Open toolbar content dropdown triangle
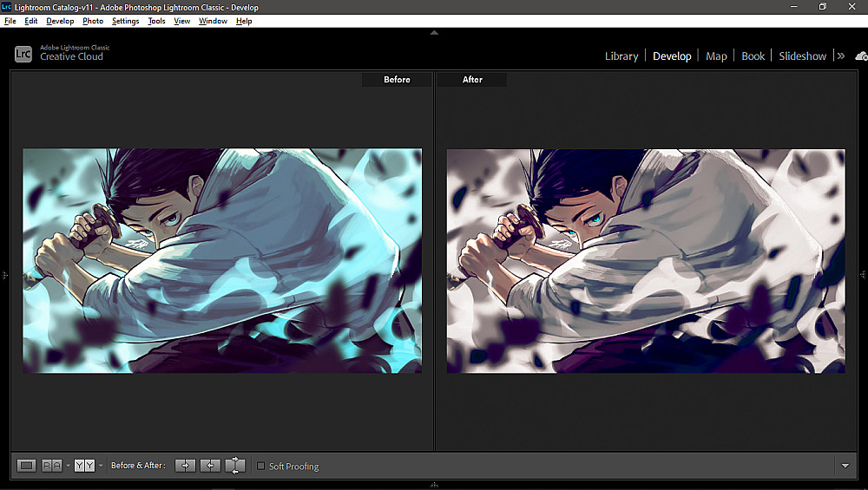This screenshot has width=868, height=490. 845,466
